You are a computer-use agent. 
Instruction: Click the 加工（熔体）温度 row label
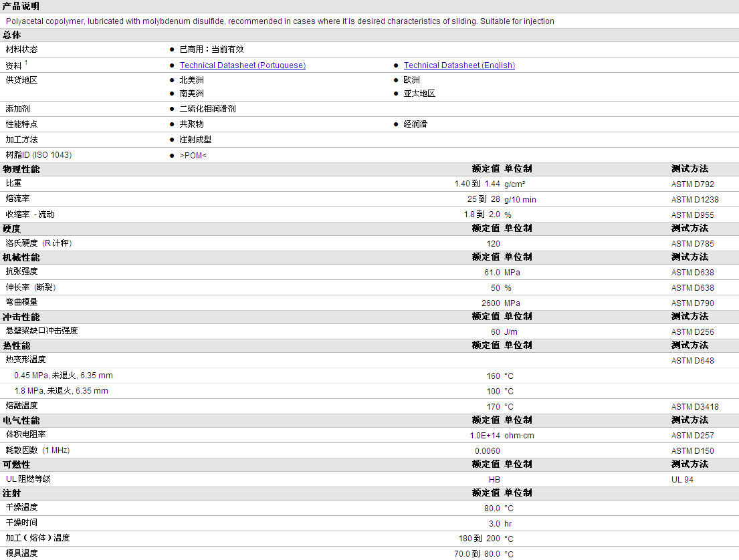click(37, 538)
